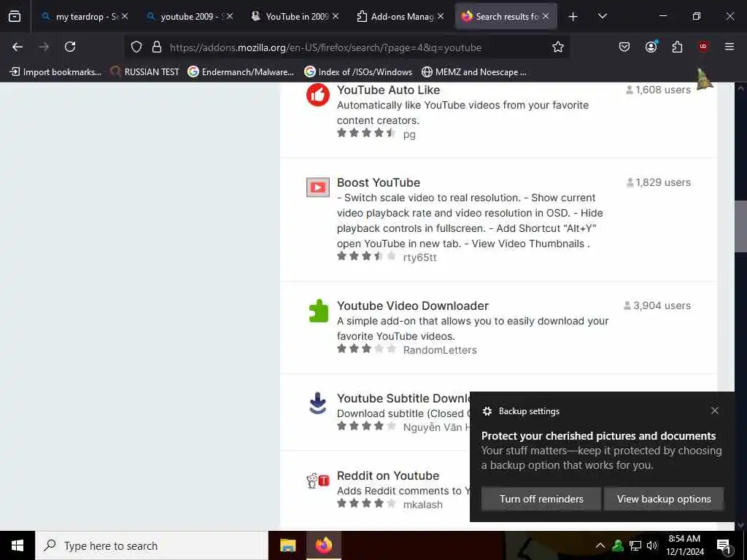Click Turn off reminders button
747x560 pixels.
coord(541,499)
